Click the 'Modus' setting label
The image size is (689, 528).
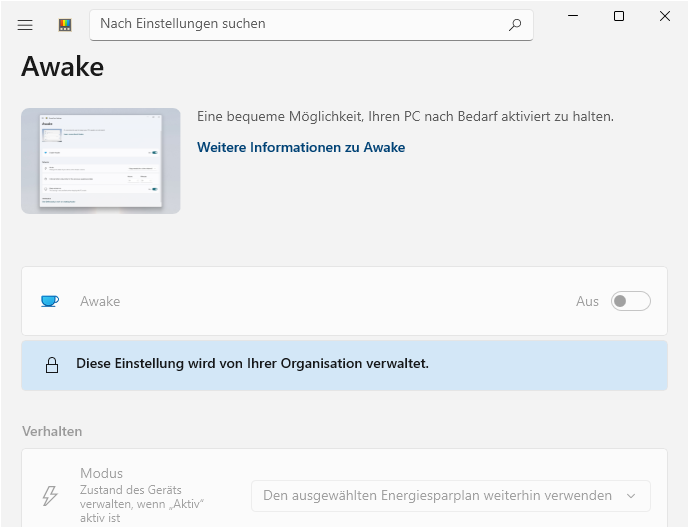pos(102,473)
